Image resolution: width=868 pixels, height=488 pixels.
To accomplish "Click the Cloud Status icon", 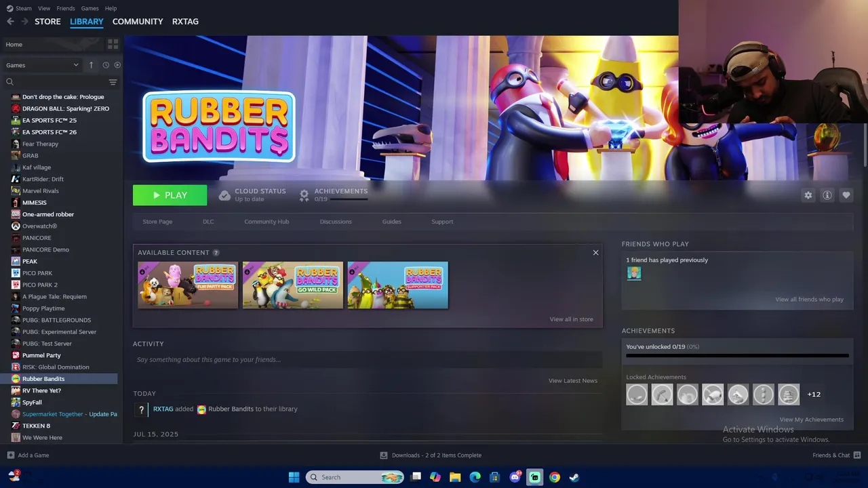I will 224,195.
